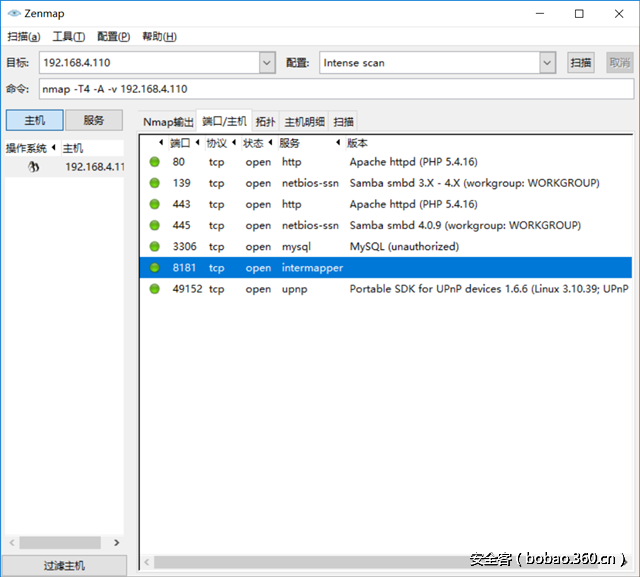Sort by the 版本 column header

coord(358,143)
